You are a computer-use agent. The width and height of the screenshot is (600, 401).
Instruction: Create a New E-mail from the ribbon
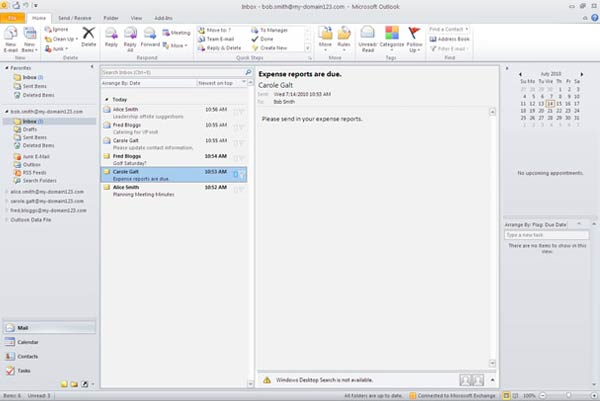click(x=11, y=39)
